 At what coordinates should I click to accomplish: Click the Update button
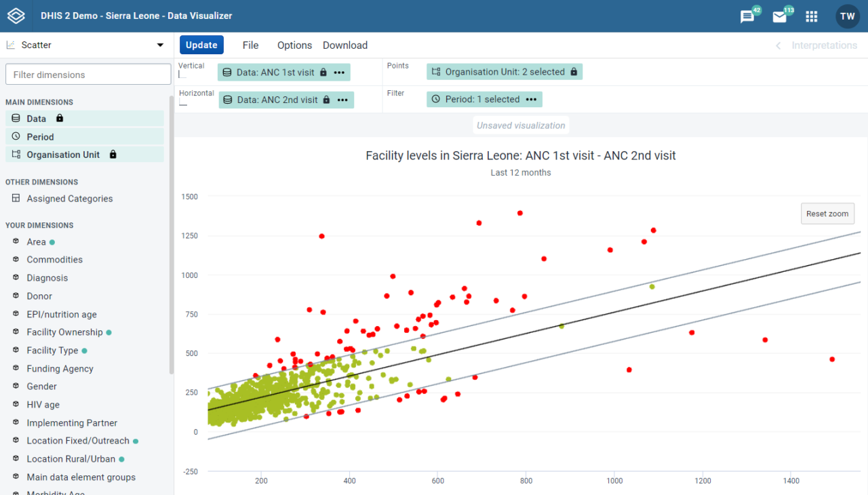[201, 44]
